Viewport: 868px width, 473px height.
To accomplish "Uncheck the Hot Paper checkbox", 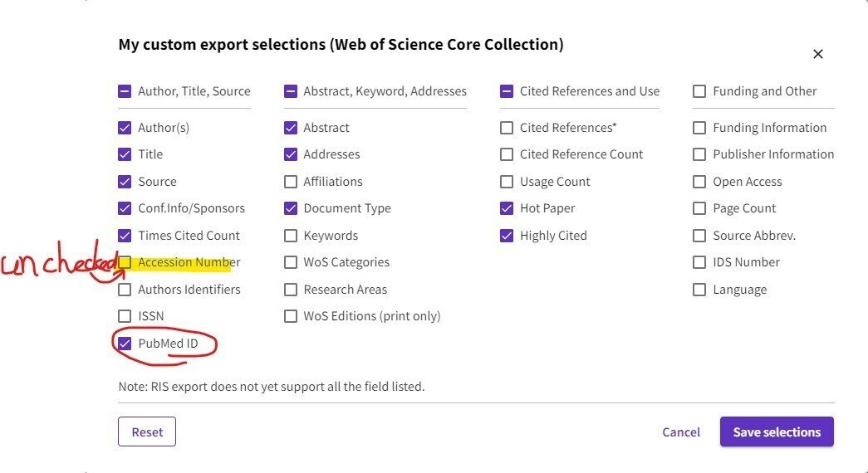I will coord(507,208).
